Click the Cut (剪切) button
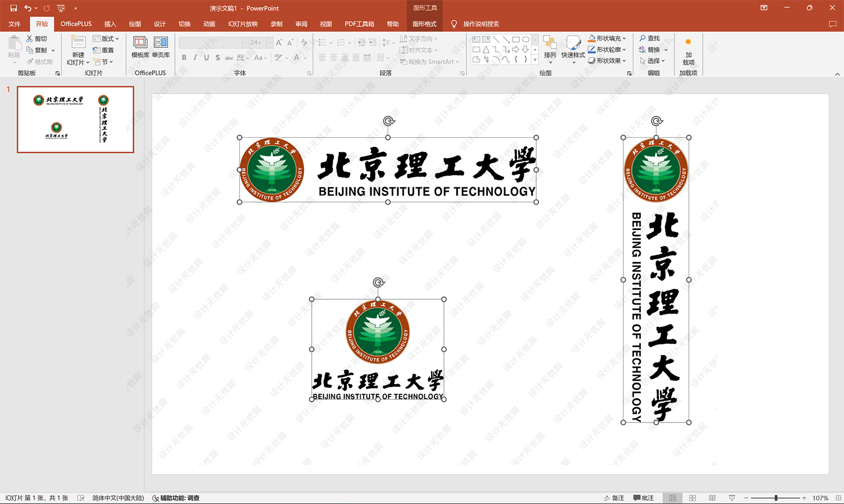The width and height of the screenshot is (844, 504). [x=37, y=39]
